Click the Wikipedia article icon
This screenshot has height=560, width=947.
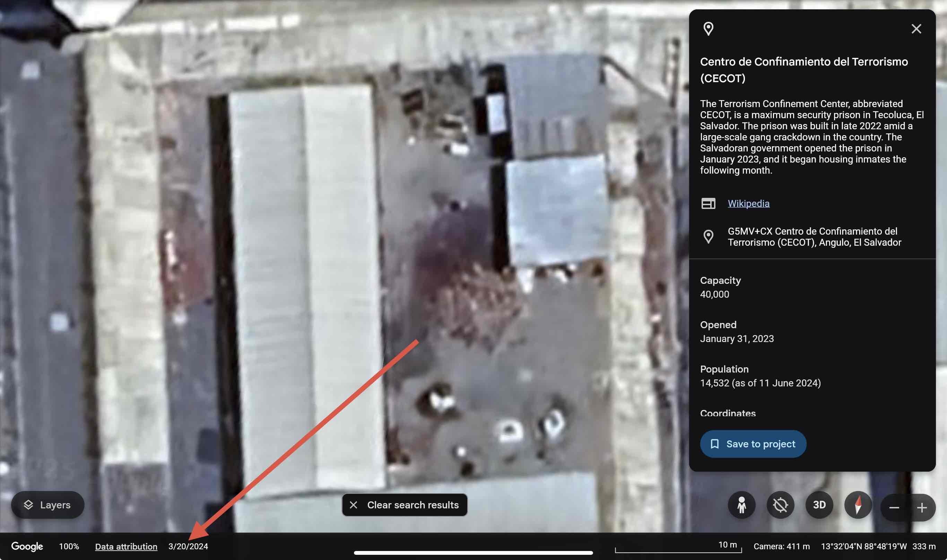coord(708,203)
